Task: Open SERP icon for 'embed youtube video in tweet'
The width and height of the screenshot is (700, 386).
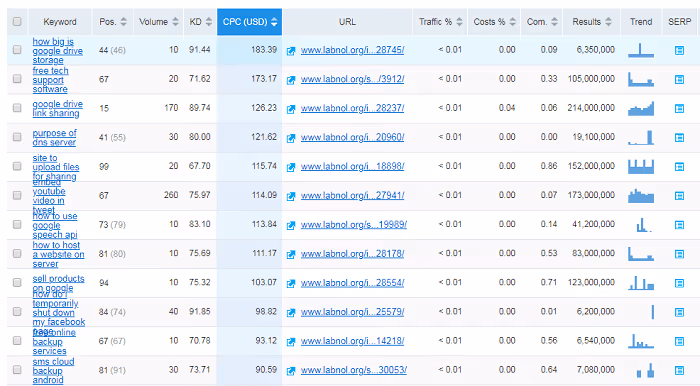Action: [679, 195]
